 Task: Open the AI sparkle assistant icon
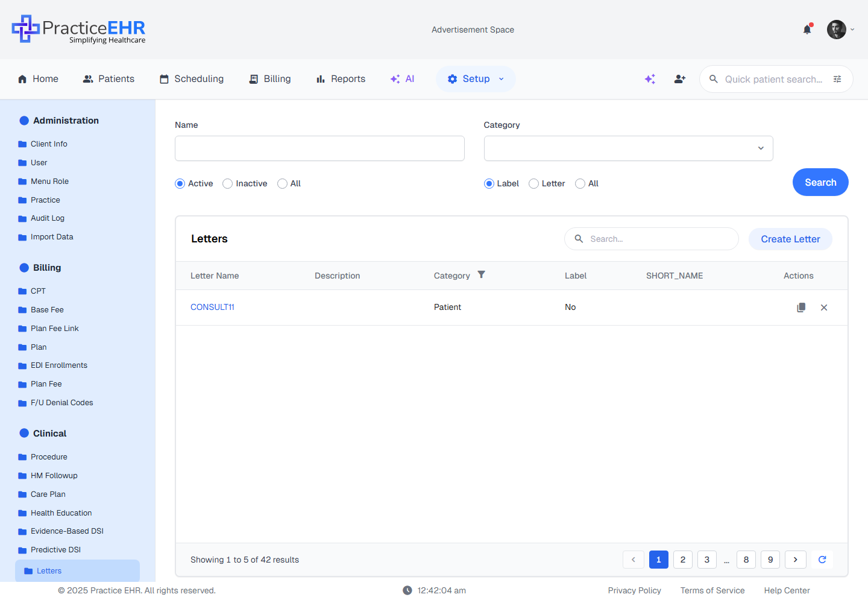pos(650,79)
